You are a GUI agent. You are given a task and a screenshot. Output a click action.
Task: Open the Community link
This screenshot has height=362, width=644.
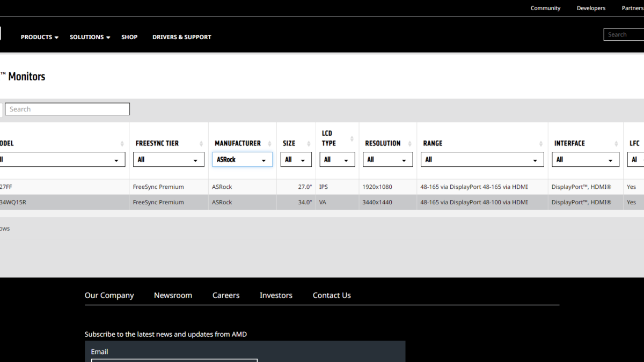point(545,8)
